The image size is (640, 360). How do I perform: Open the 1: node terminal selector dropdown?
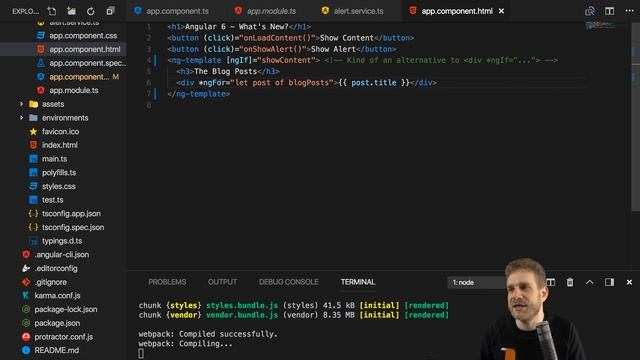pos(477,282)
